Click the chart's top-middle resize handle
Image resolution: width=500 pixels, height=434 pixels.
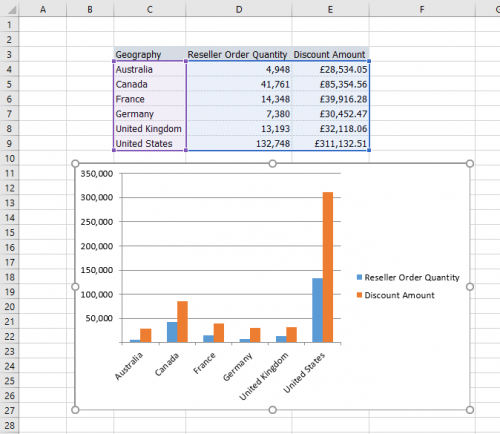coord(273,163)
